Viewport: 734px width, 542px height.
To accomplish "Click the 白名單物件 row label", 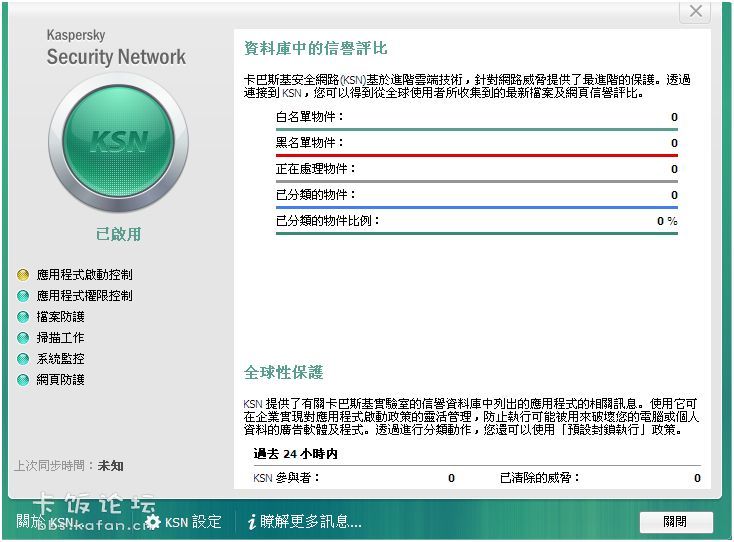I will coord(310,117).
